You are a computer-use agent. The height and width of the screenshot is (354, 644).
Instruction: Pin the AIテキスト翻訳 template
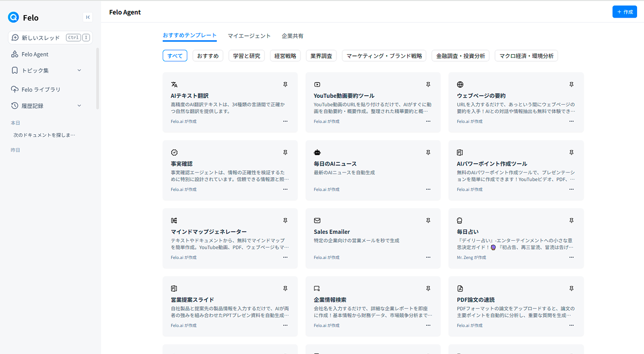tap(286, 84)
